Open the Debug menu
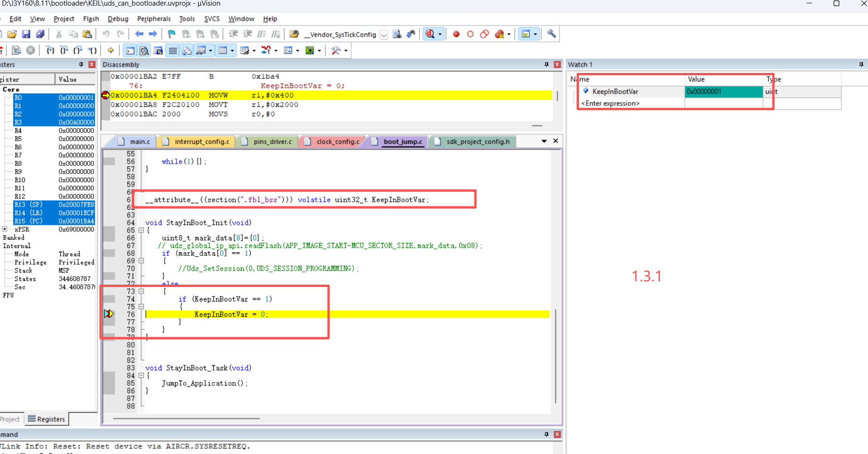The height and width of the screenshot is (454, 868). (118, 19)
